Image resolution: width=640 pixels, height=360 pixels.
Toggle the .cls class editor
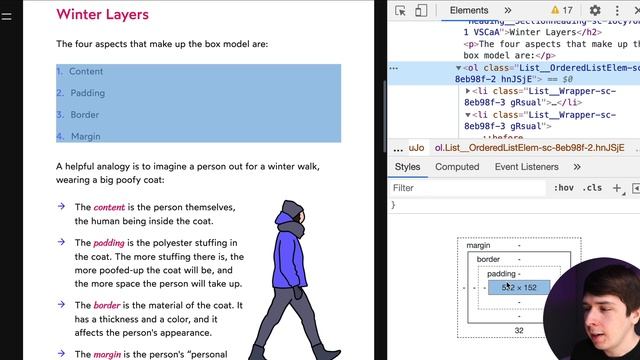(592, 188)
